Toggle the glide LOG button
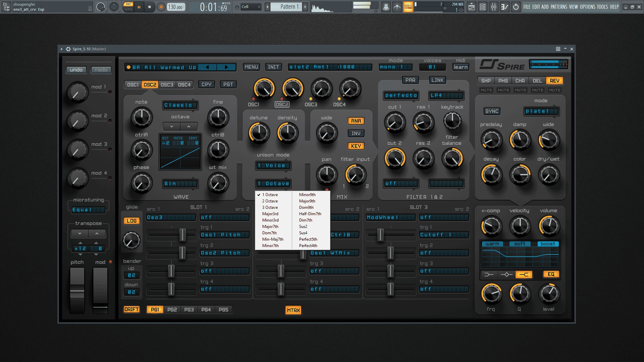644x362 pixels. [x=131, y=221]
